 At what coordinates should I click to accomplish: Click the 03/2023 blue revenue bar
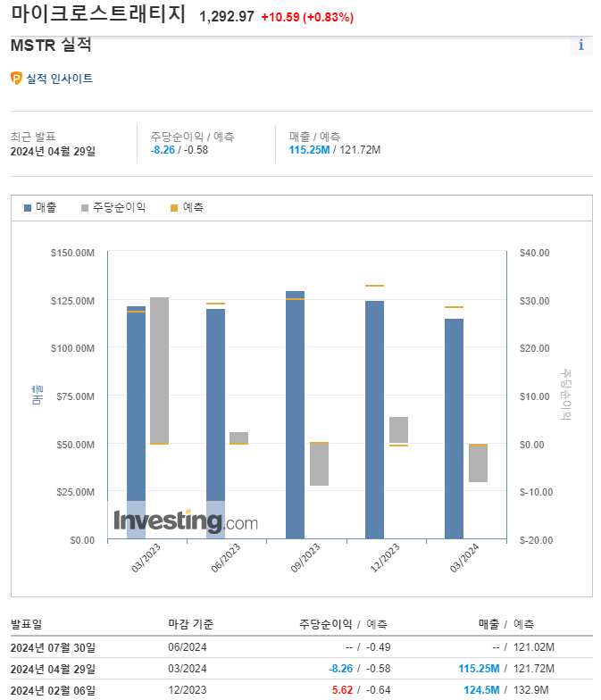coord(136,422)
